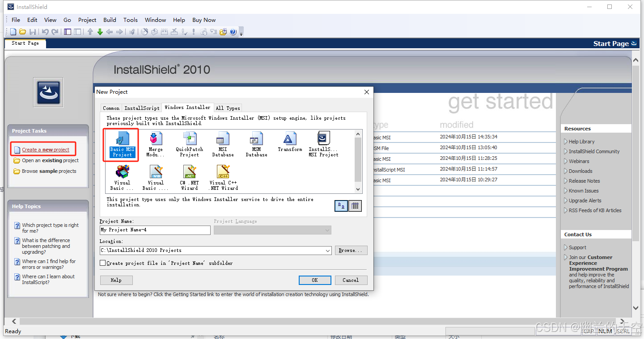Screen dimensions: 644x339
Task: Click the Undo toolbar icon
Action: tap(45, 32)
